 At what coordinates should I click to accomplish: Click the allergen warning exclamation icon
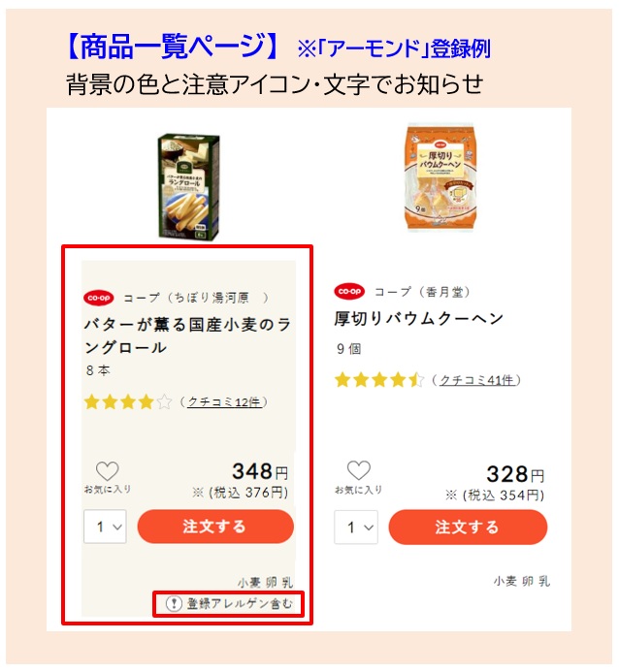pos(174,603)
